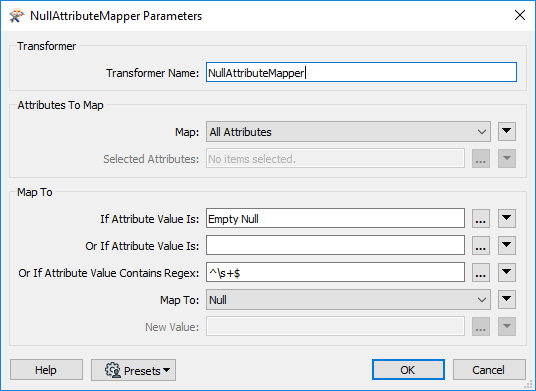Click the dialog resize grip corner
The image size is (536, 391).
coord(528,385)
